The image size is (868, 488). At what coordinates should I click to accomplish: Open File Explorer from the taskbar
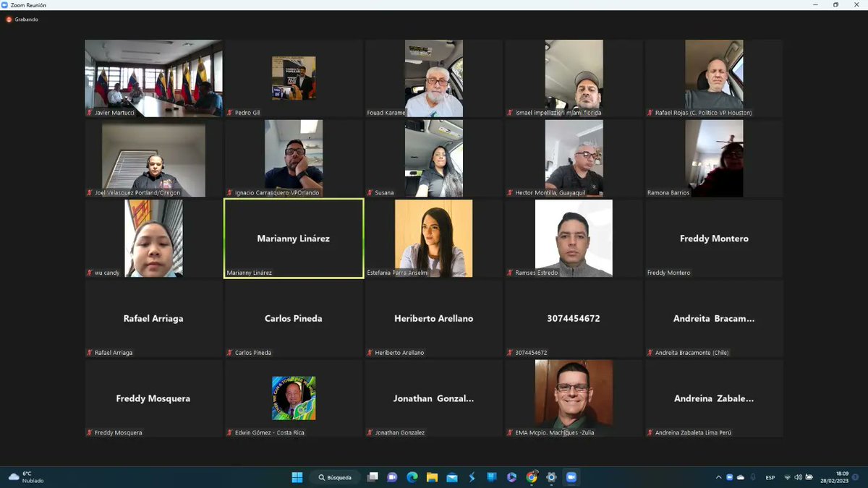pyautogui.click(x=432, y=477)
